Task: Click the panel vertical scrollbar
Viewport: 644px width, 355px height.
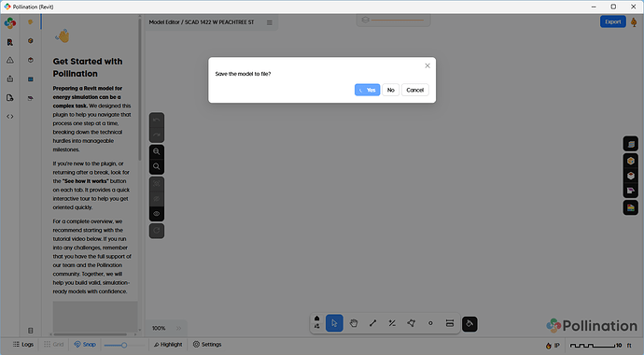Action: pos(140,89)
